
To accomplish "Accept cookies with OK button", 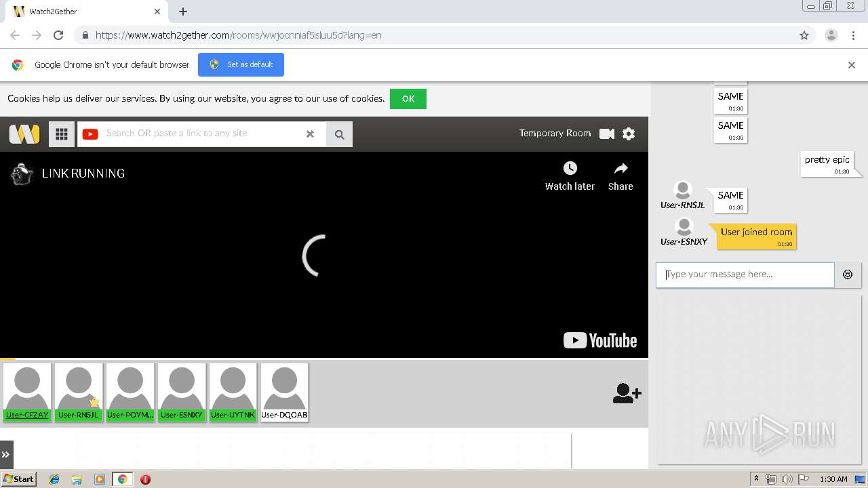I will [408, 99].
